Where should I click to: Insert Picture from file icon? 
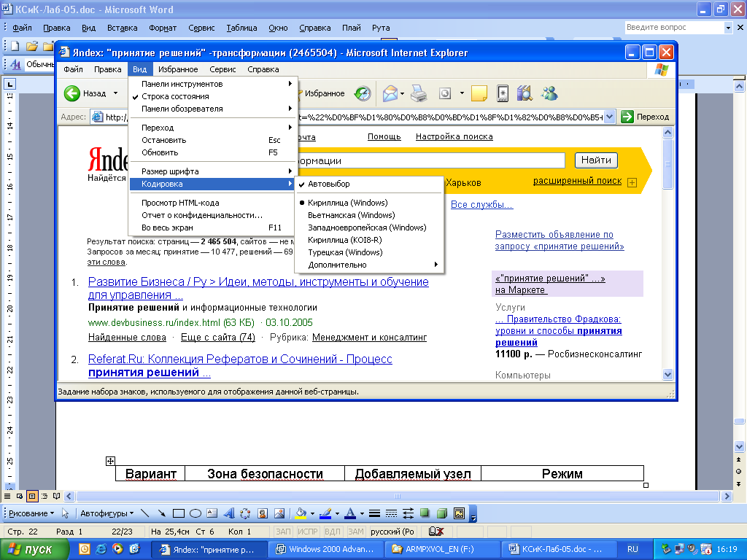click(x=279, y=513)
